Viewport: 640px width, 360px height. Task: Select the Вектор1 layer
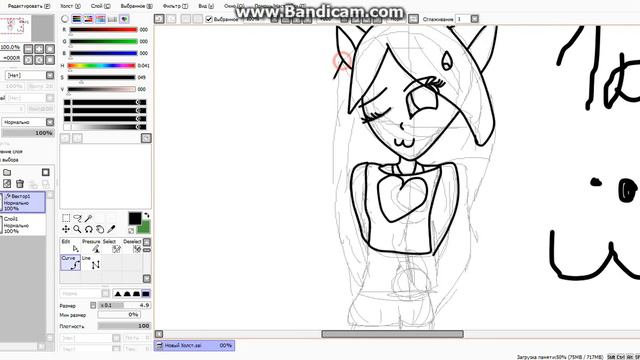click(x=23, y=202)
